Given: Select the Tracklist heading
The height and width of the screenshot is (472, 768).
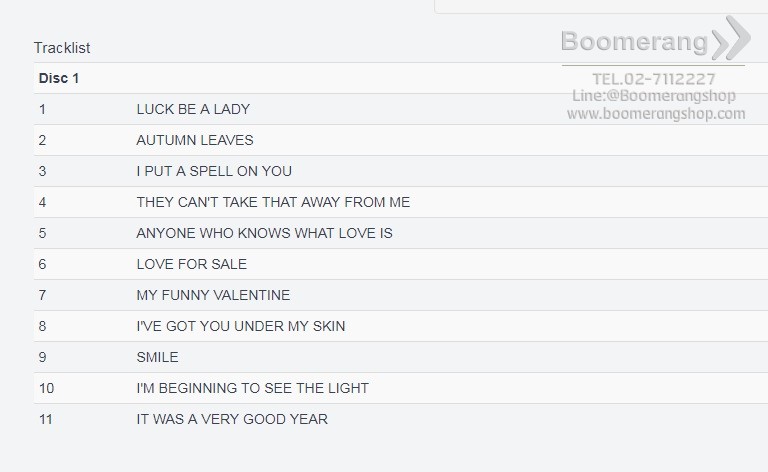Looking at the screenshot, I should [x=62, y=47].
